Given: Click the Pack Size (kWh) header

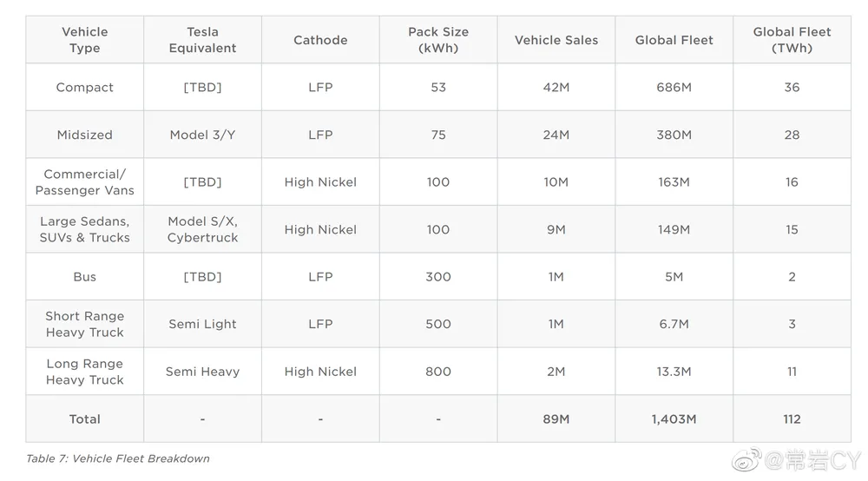Looking at the screenshot, I should 438,40.
